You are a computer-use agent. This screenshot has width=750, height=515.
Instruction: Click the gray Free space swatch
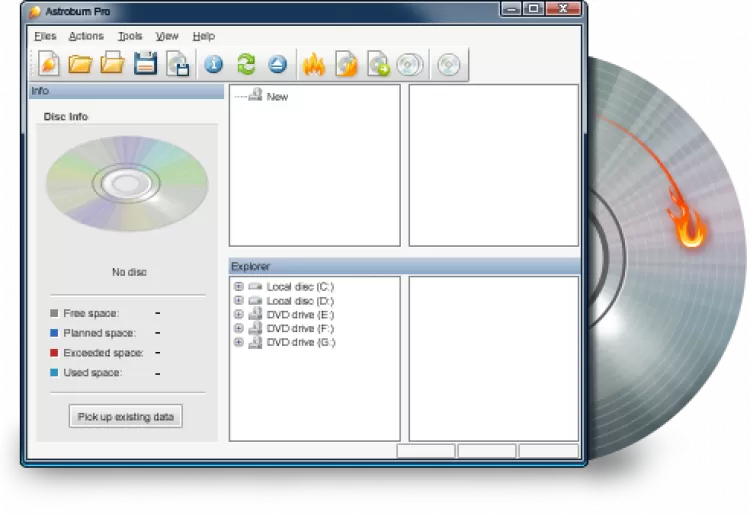tap(54, 313)
